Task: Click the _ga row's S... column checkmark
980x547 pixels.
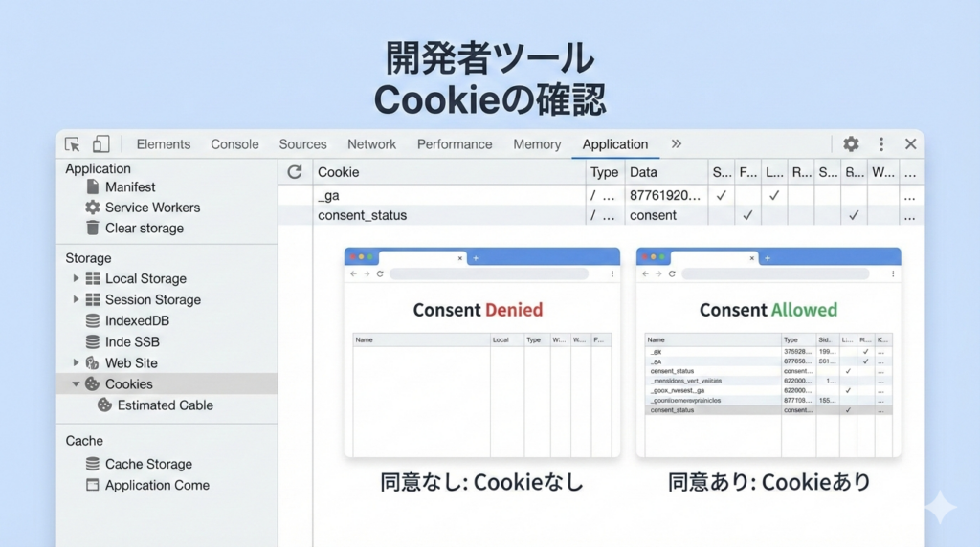Action: click(721, 195)
